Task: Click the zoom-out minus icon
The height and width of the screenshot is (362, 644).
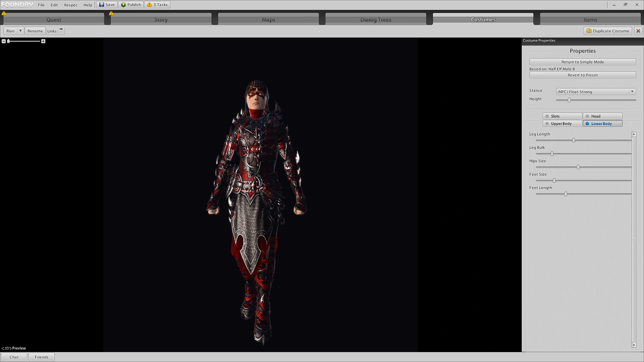Action: 4,41
